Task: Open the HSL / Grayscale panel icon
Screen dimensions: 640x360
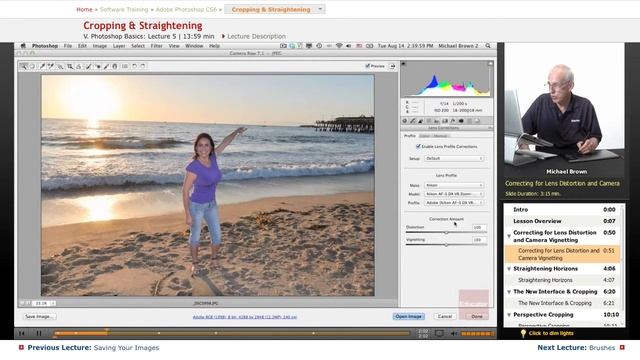Action: point(429,121)
